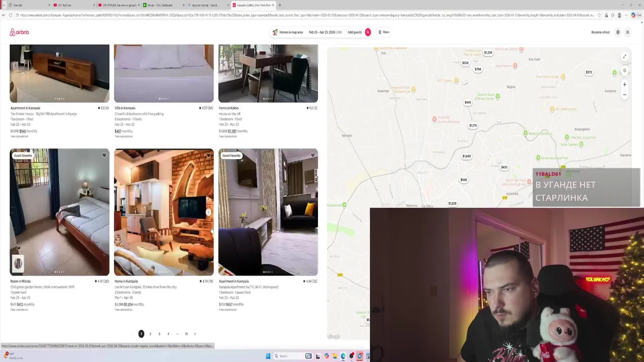Select the $1,028 map price marker

452,204
